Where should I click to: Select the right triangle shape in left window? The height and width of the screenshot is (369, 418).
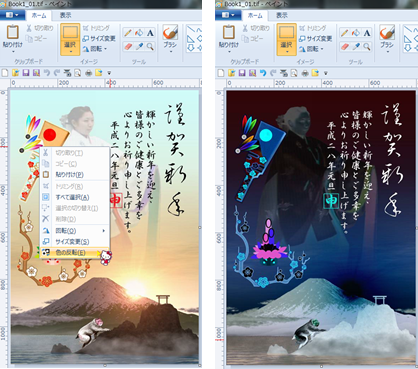click(x=191, y=39)
